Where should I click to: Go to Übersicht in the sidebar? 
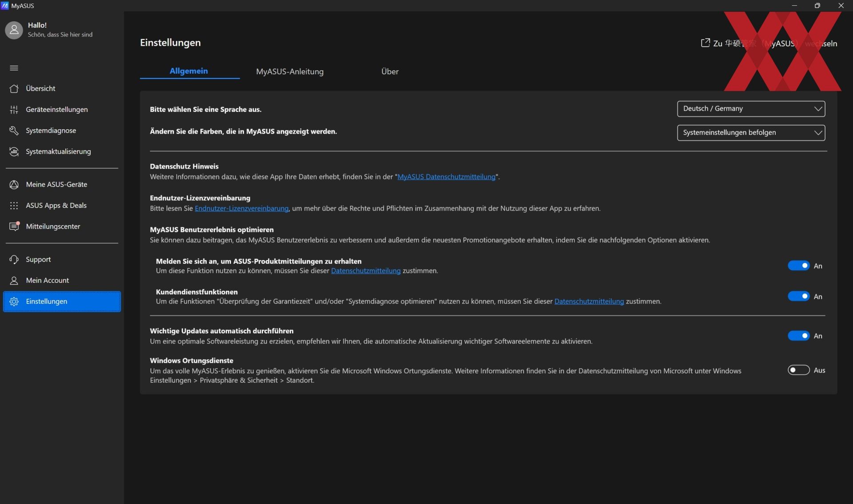[x=62, y=88]
